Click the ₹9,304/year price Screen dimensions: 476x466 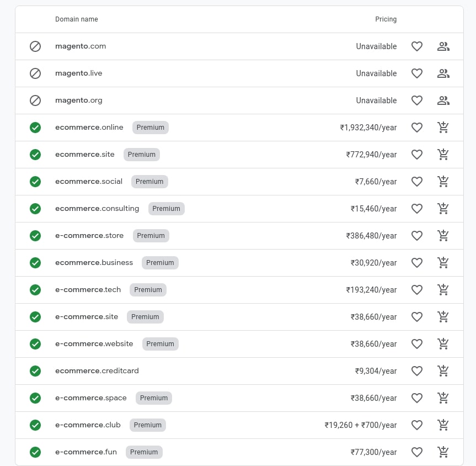(x=376, y=371)
